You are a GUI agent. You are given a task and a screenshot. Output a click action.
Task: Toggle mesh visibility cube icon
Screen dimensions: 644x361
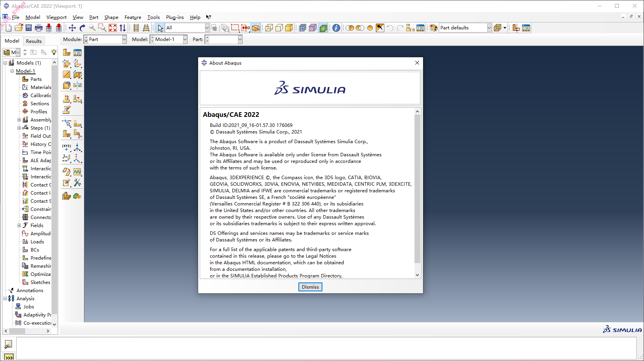point(303,28)
